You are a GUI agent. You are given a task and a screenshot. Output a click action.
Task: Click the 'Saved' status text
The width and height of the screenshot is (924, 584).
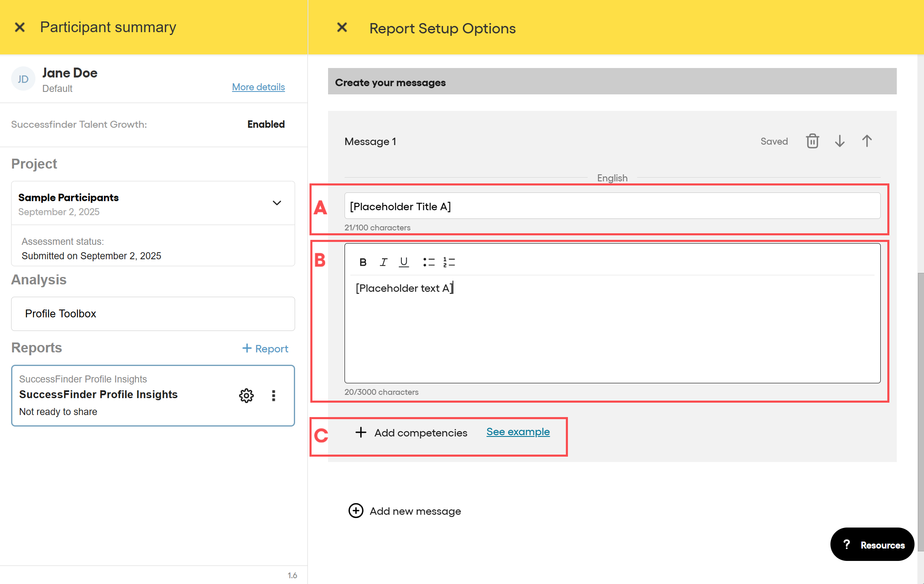pyautogui.click(x=774, y=141)
